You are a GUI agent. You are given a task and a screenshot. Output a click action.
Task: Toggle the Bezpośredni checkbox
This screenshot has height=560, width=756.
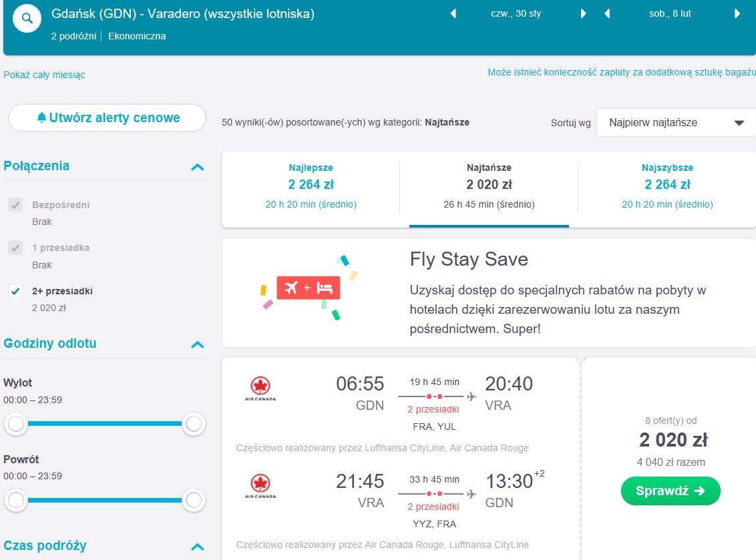pos(15,205)
